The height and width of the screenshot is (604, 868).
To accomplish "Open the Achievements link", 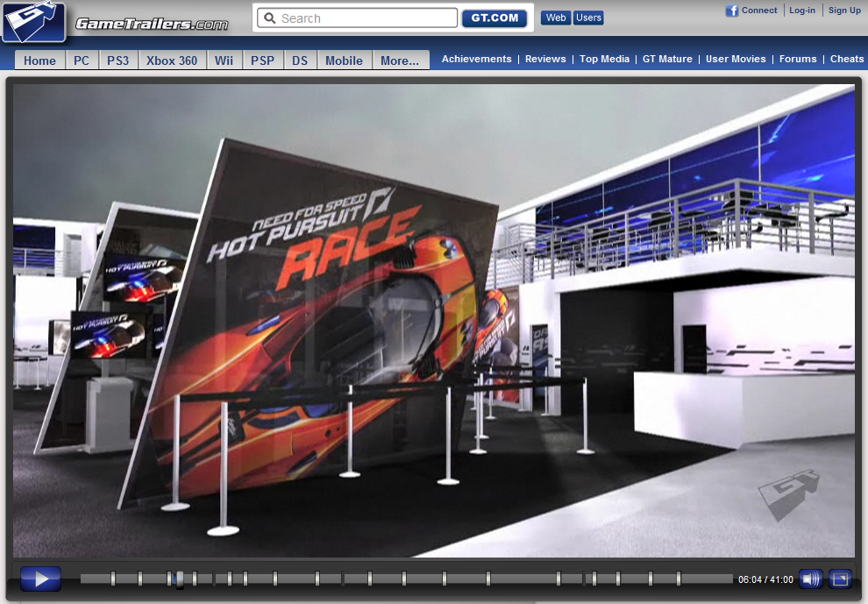I will coord(477,59).
